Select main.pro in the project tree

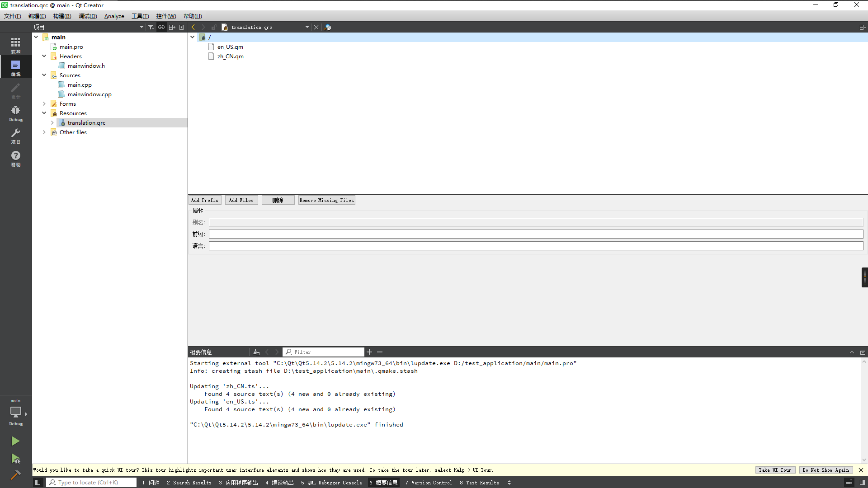[71, 47]
